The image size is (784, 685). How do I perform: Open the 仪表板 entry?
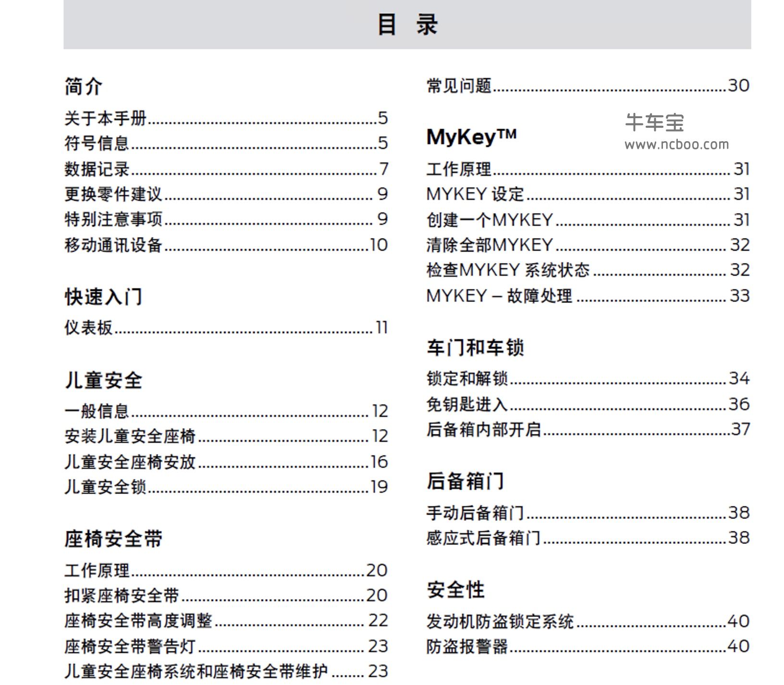tap(226, 328)
